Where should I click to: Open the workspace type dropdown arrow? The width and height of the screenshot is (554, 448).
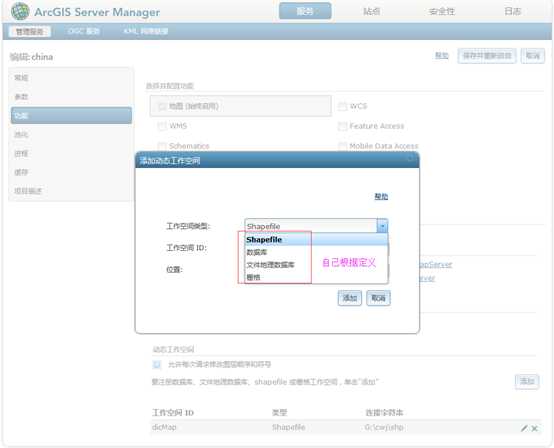pyautogui.click(x=382, y=226)
